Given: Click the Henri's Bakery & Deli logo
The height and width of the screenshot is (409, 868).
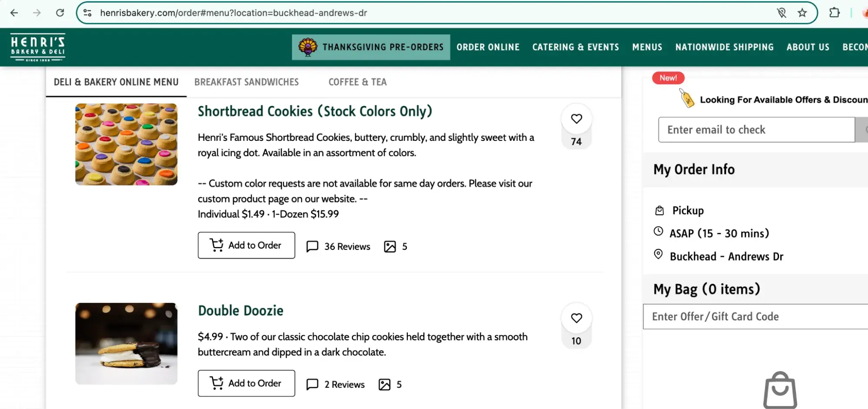Looking at the screenshot, I should tap(38, 47).
